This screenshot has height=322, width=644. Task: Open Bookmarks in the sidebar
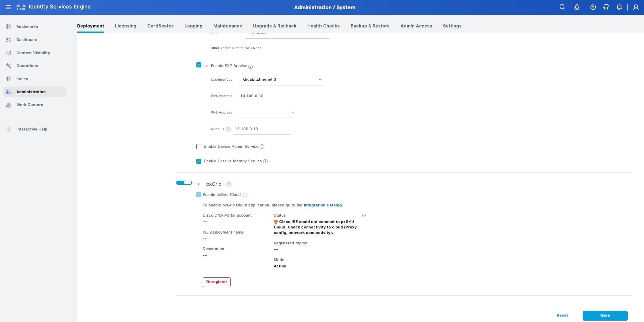point(27,27)
